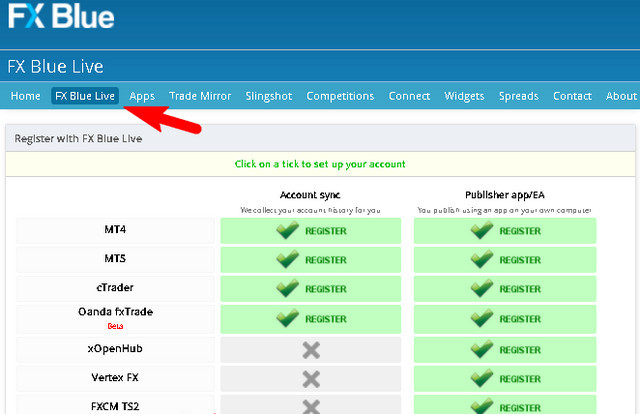
Task: Click 'Register with FX Blue Live' heading
Action: pyautogui.click(x=78, y=139)
